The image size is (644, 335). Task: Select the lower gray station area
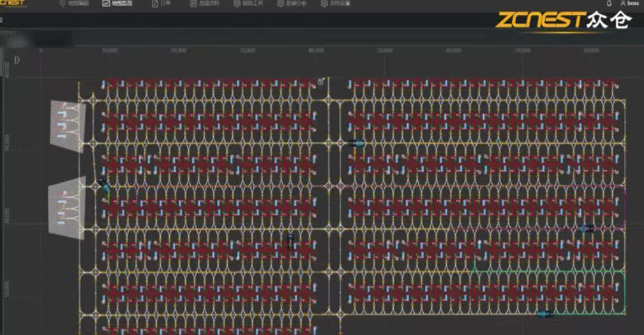pos(66,209)
